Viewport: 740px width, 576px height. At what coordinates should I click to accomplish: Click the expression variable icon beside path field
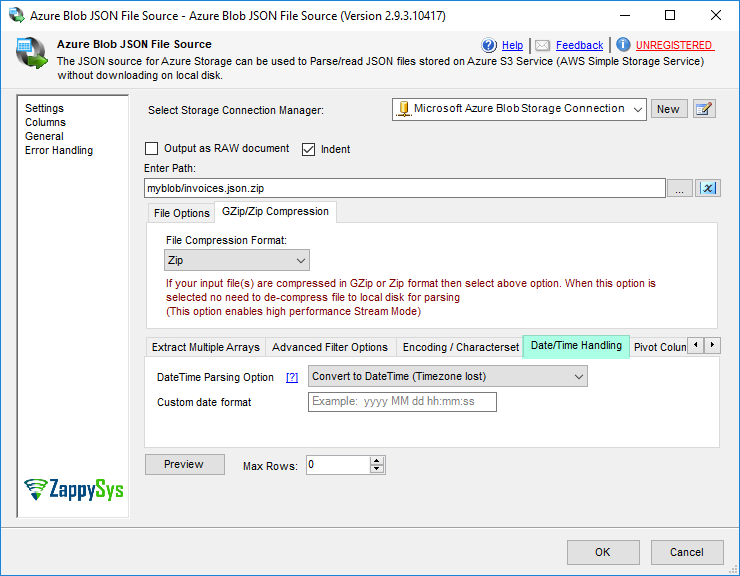click(707, 188)
